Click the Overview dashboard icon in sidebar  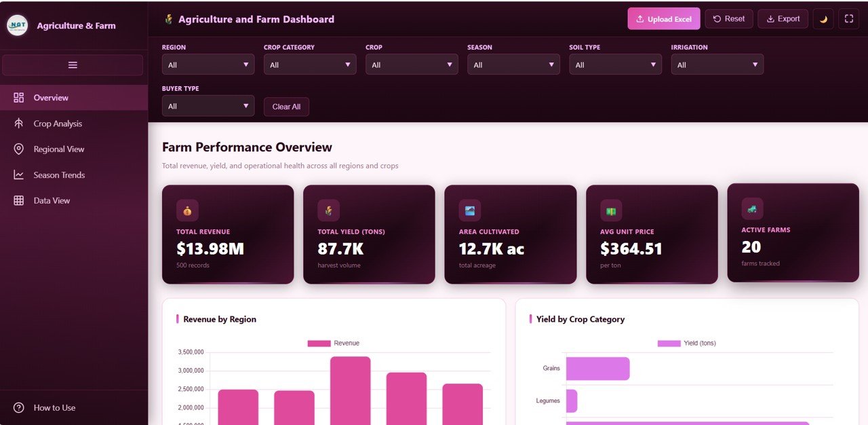[18, 97]
